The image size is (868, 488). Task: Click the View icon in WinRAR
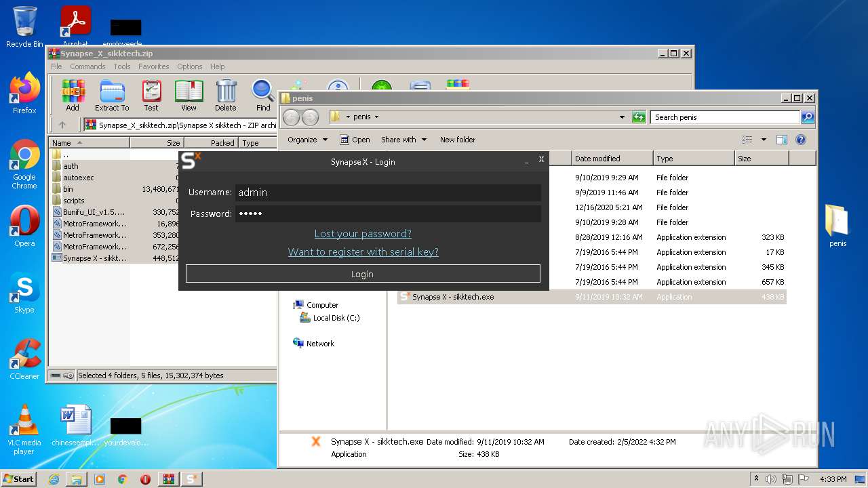[189, 95]
